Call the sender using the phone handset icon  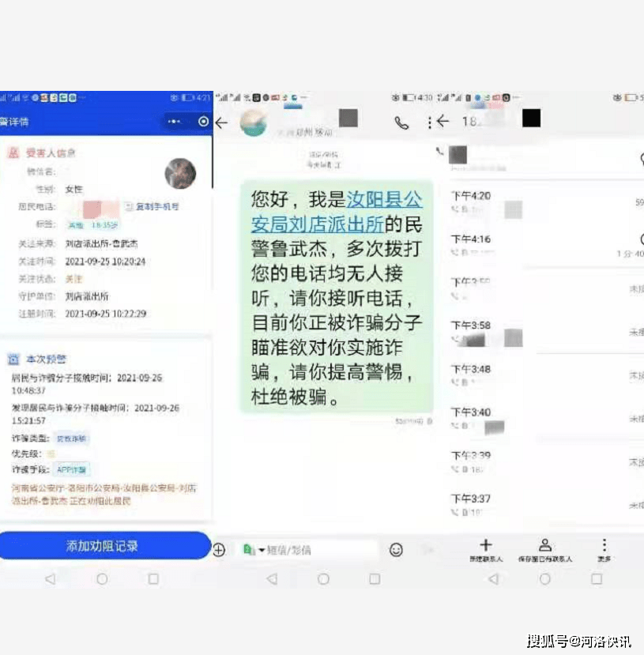tap(401, 122)
